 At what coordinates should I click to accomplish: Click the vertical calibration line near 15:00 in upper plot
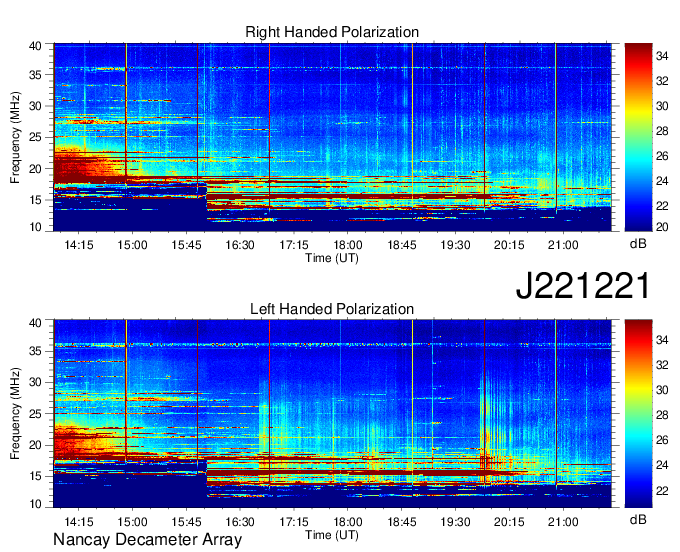click(x=126, y=115)
